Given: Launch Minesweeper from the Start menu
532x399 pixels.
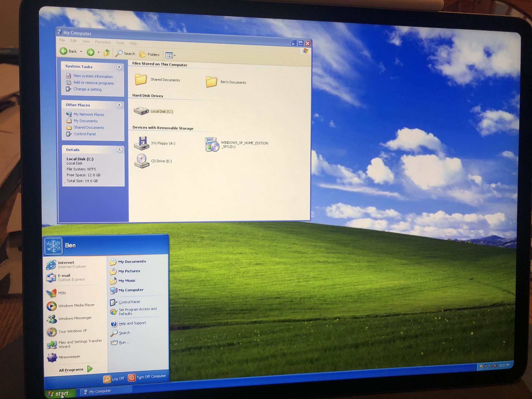Looking at the screenshot, I should pos(69,357).
